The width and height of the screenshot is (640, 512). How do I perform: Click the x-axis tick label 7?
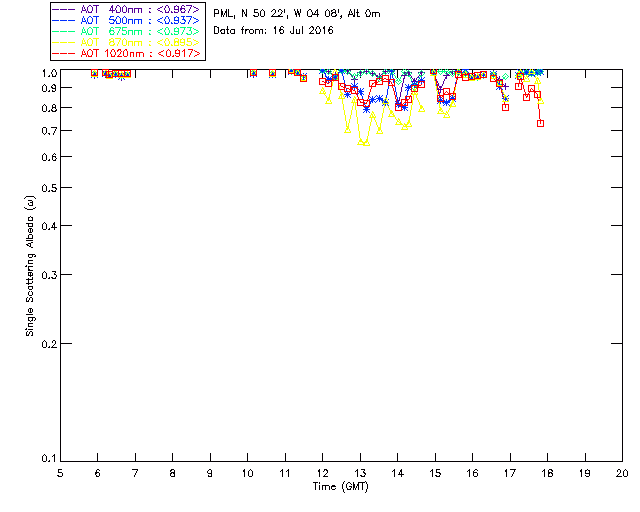[x=135, y=473]
